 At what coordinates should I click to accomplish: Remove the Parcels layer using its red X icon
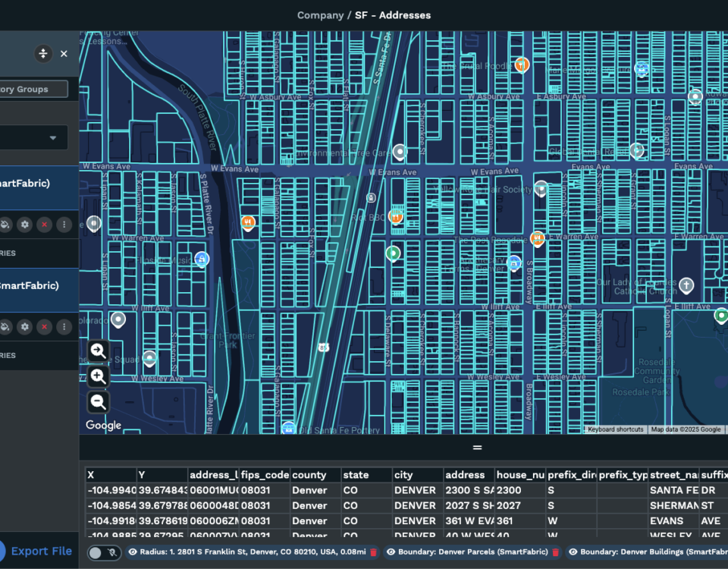click(44, 225)
